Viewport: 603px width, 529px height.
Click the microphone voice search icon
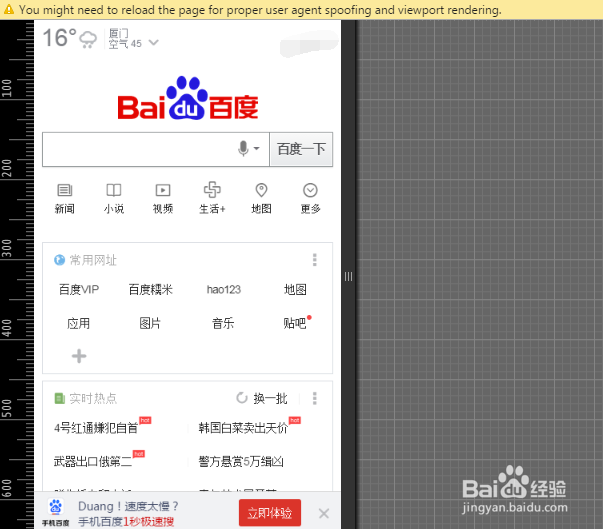(243, 148)
